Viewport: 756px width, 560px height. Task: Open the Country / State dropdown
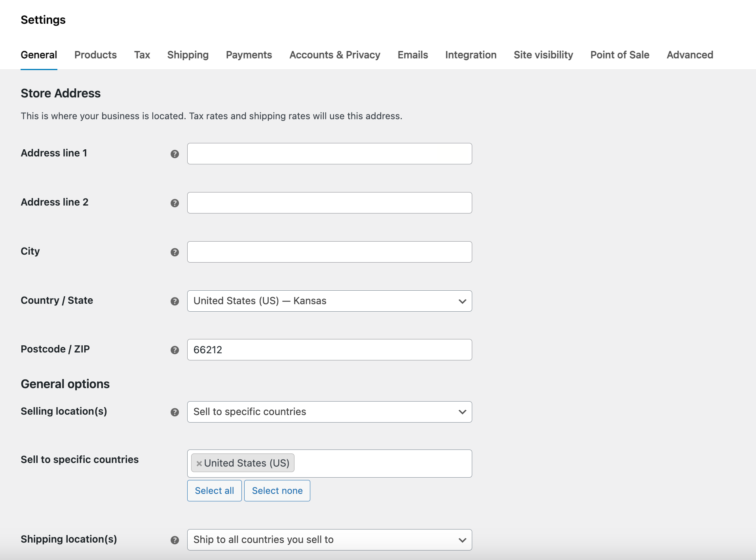point(329,301)
